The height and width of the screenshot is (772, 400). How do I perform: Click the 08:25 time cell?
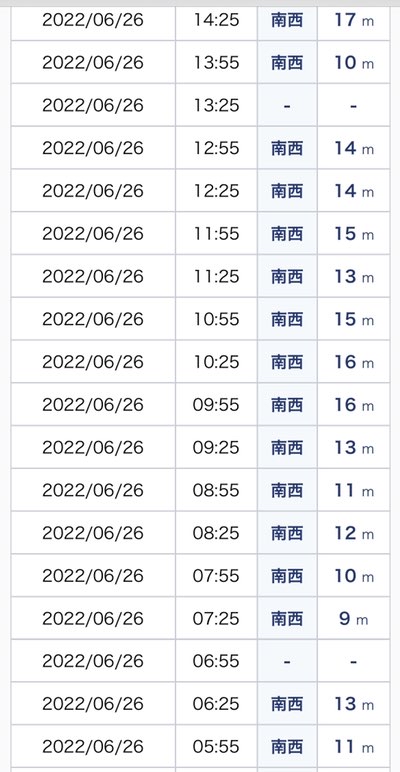point(216,533)
